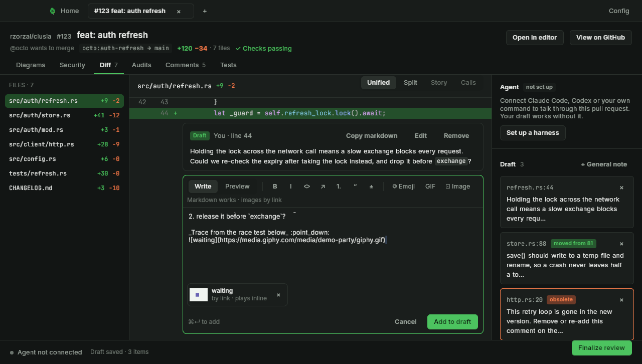Image resolution: width=642 pixels, height=364 pixels.
Task: Insert inline code with the angle-brackets icon
Action: [307, 187]
